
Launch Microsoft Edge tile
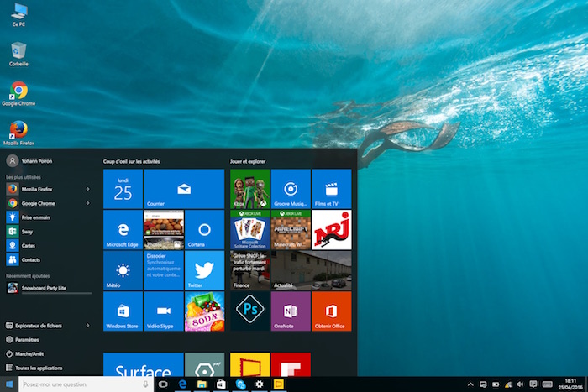[123, 231]
